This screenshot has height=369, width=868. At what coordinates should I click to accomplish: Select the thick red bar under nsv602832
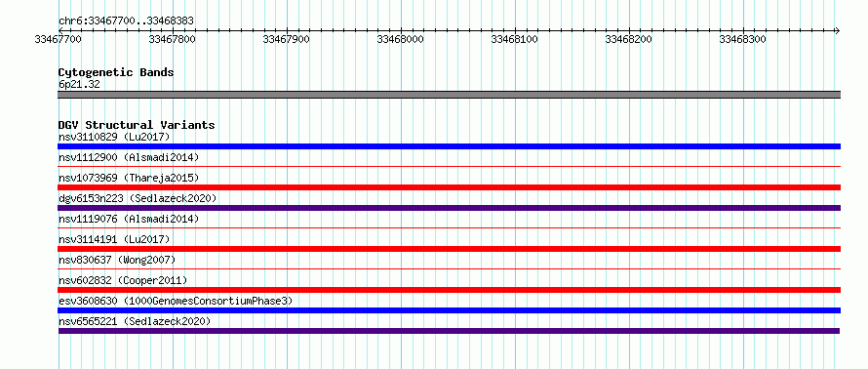tap(449, 290)
